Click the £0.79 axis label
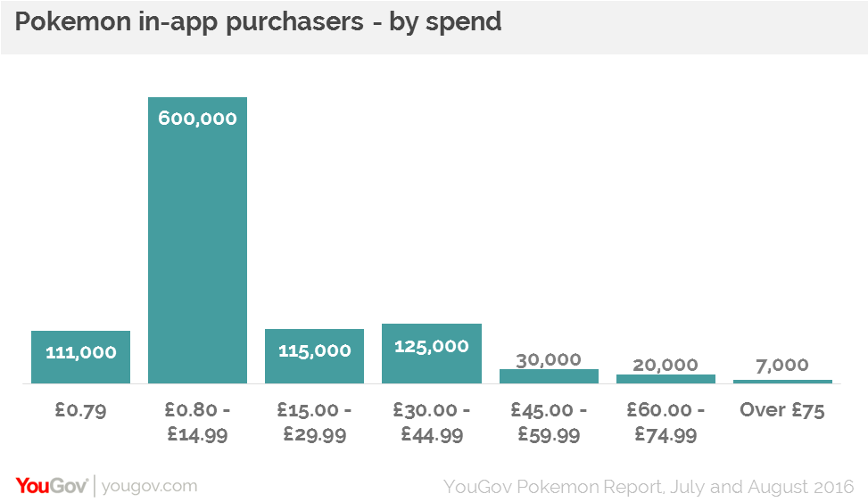Image resolution: width=868 pixels, height=502 pixels. 81,410
